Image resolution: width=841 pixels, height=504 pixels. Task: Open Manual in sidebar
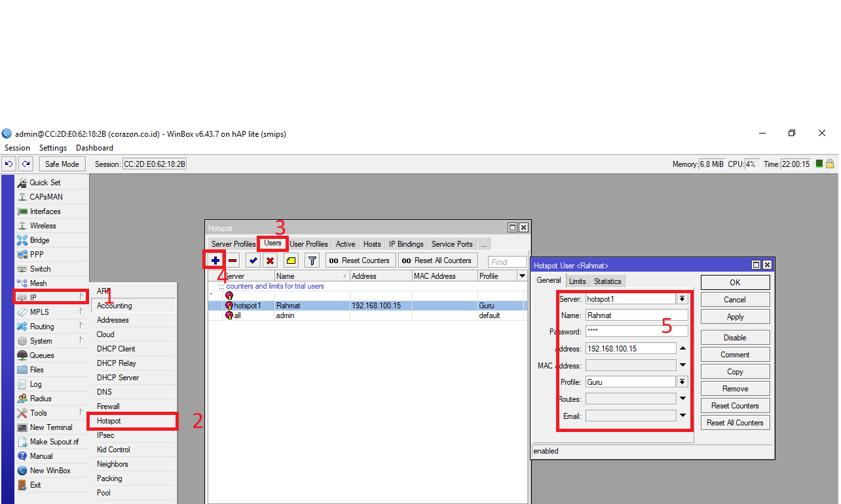52,456
